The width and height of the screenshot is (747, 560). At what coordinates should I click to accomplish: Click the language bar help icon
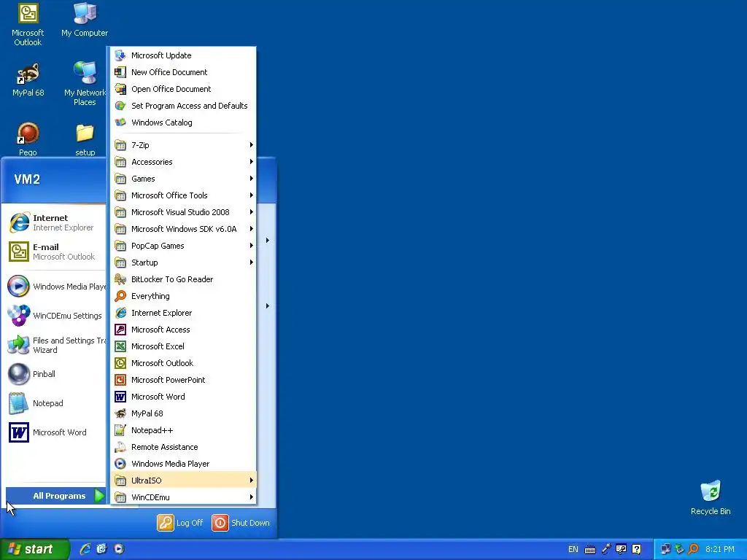(x=636, y=549)
